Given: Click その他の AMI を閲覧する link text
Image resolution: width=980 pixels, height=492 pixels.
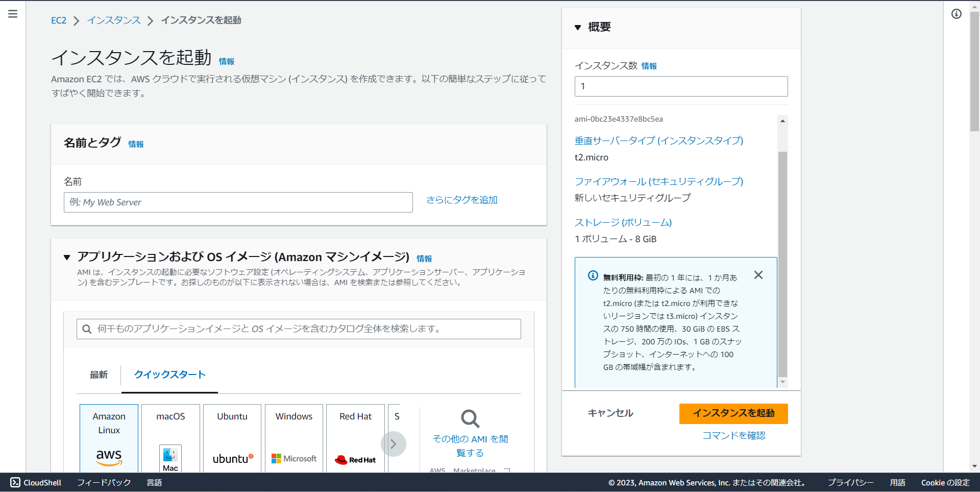Looking at the screenshot, I should click(x=470, y=446).
